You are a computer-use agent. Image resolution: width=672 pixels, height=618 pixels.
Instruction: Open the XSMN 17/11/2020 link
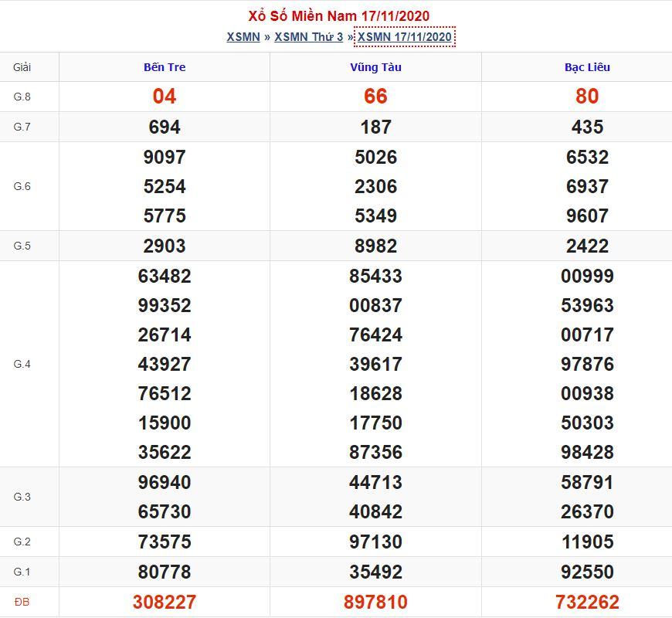[405, 37]
